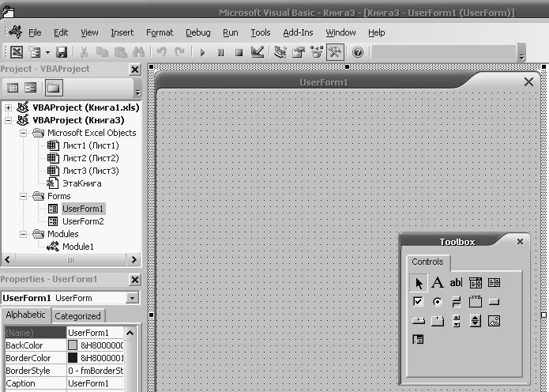
Task: Toggle Design Mode icon
Action: pos(258,52)
